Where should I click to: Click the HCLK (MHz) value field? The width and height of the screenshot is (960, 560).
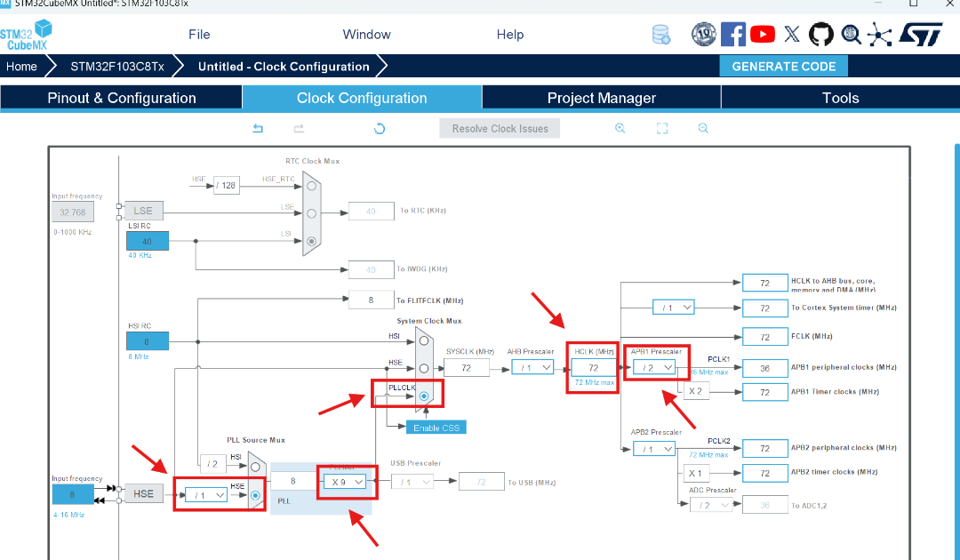click(593, 367)
